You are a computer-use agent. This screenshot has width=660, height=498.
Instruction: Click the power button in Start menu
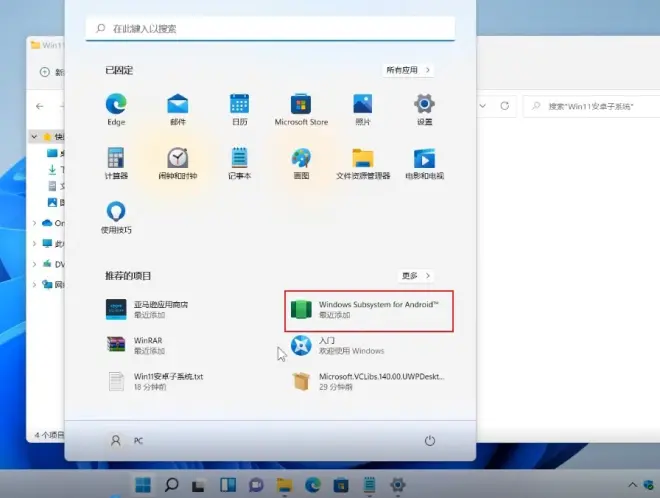(429, 441)
